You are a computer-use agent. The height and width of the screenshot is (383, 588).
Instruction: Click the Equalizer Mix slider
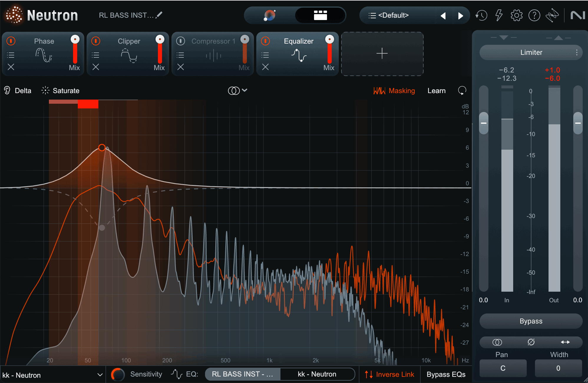(330, 49)
